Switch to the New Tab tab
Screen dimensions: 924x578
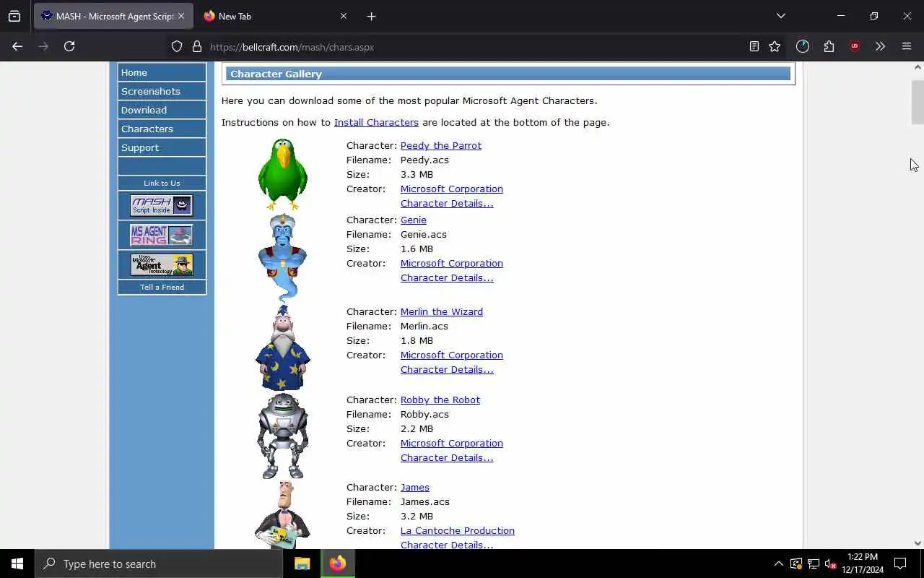[x=274, y=16]
